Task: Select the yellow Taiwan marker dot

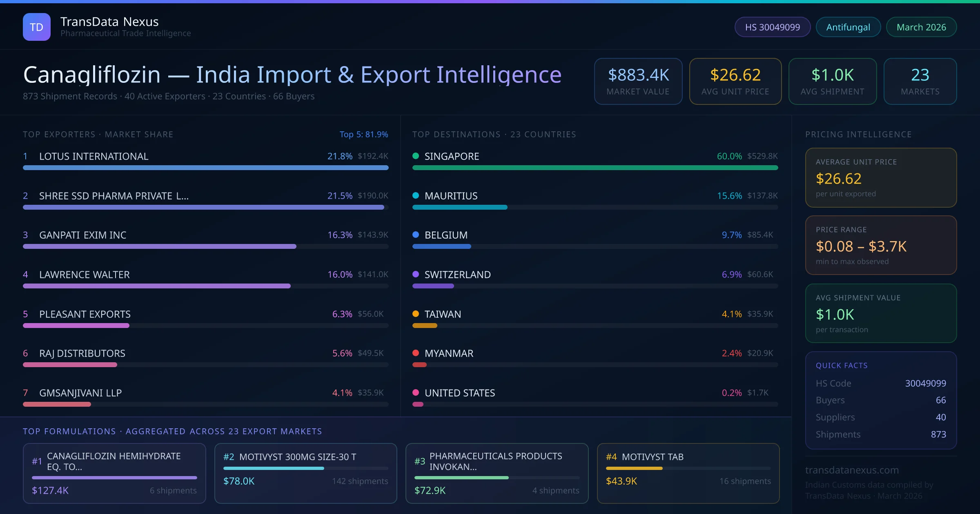Action: click(416, 314)
